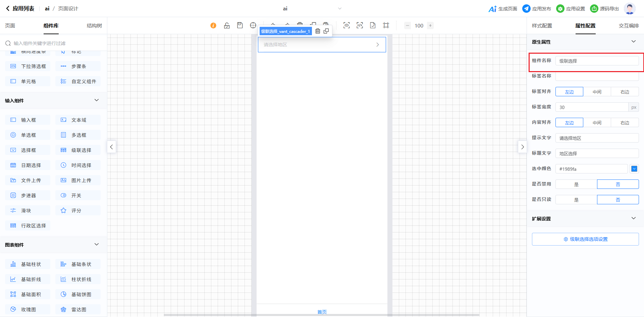Image resolution: width=644 pixels, height=317 pixels.
Task: Collapse the 扩展设置 section
Action: click(633, 218)
